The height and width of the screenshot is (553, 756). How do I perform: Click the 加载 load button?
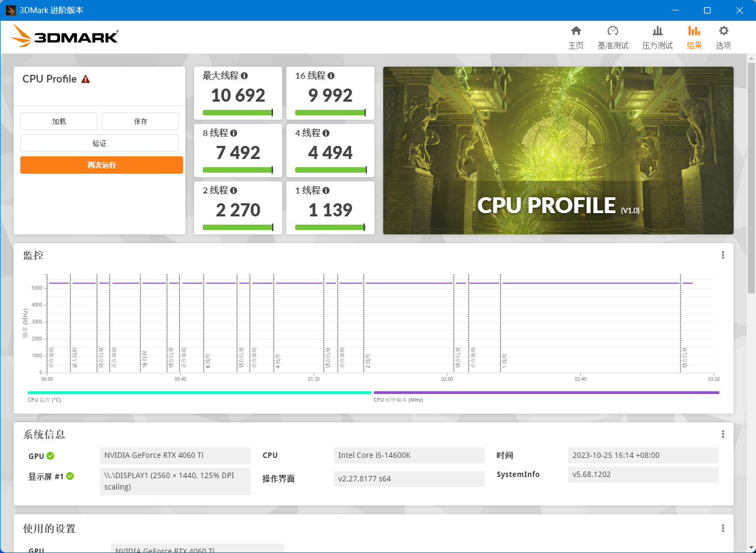coord(58,121)
